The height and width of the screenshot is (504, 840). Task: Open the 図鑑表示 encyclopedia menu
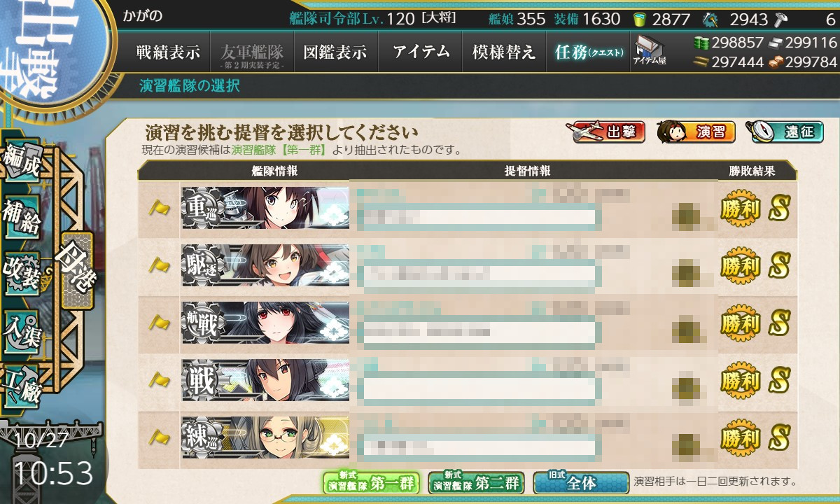click(336, 52)
